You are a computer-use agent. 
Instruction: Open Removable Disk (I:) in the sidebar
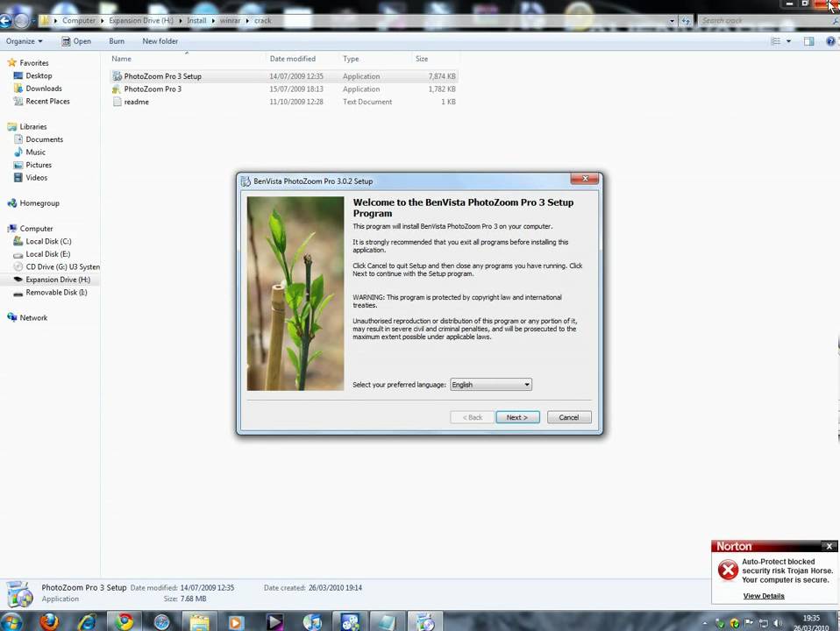tap(56, 293)
